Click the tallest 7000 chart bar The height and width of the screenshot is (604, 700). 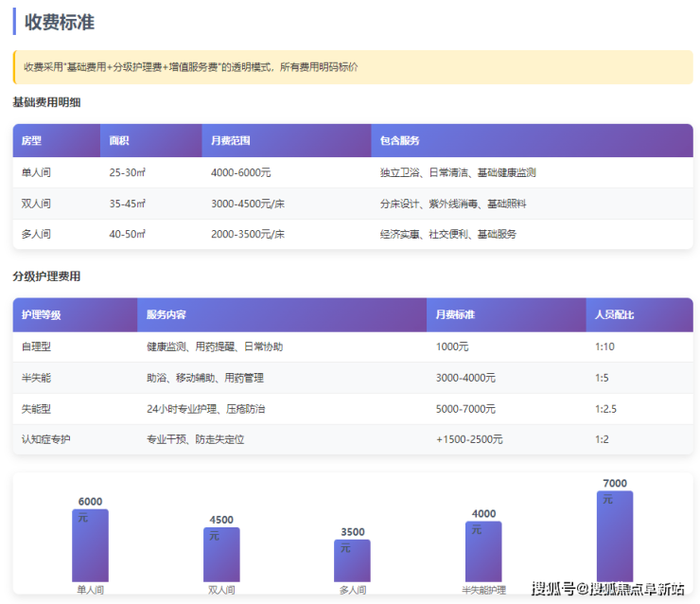point(615,536)
